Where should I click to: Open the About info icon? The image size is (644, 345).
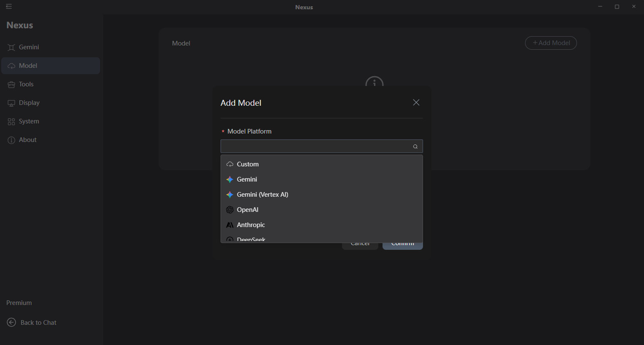(x=11, y=139)
